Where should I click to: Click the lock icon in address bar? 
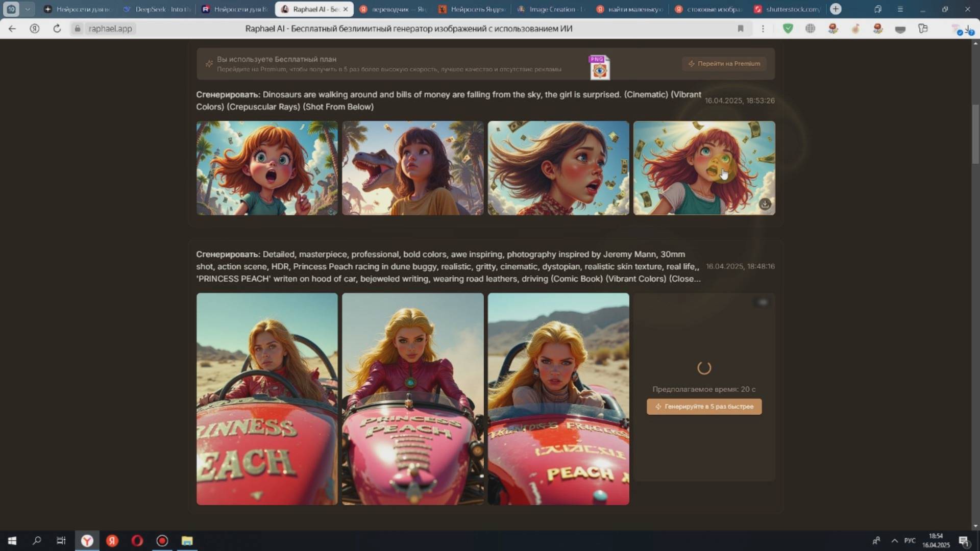coord(78,29)
